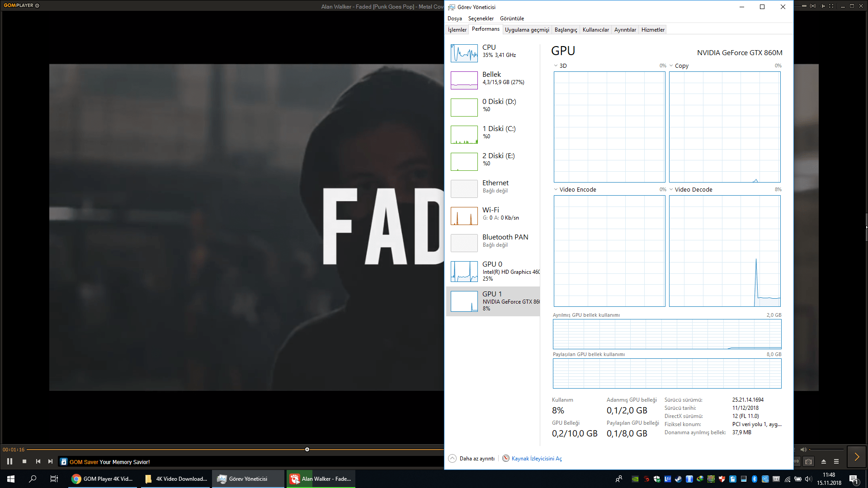Stop the video in GOM Player
Screen dimensions: 868x488
coord(24,461)
